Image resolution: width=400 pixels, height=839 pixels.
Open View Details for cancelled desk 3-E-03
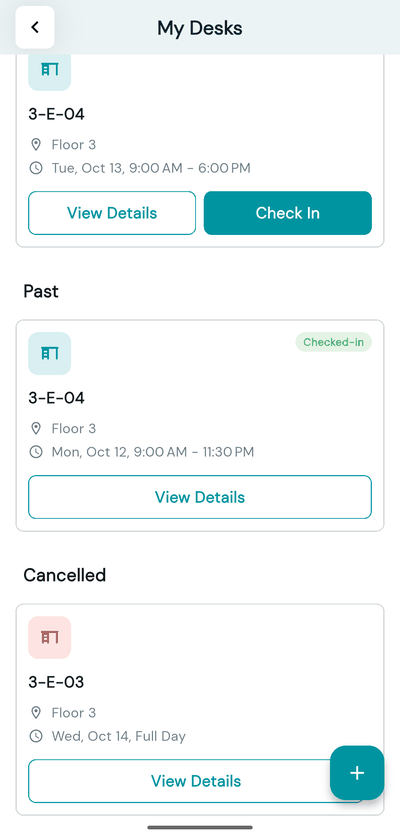(196, 781)
